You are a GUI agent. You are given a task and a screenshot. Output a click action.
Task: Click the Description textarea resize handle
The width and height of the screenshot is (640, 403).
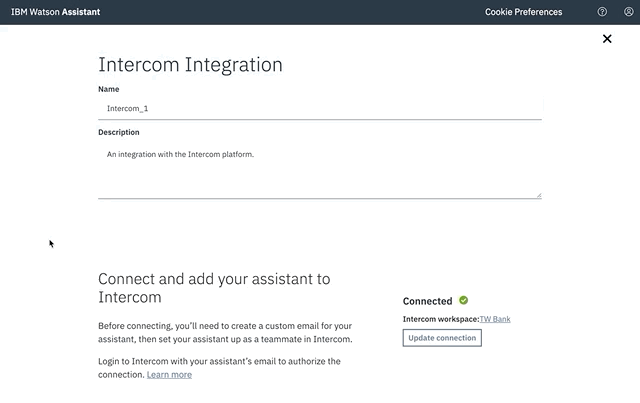click(x=539, y=195)
